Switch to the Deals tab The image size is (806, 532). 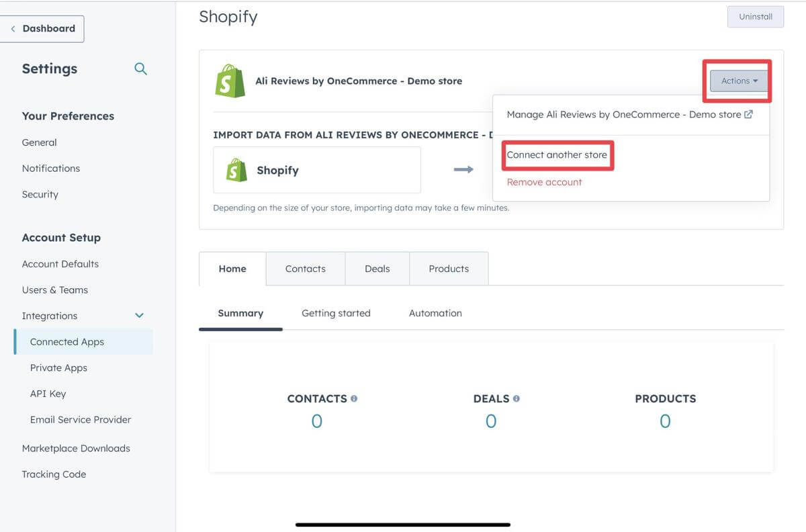[x=377, y=269]
